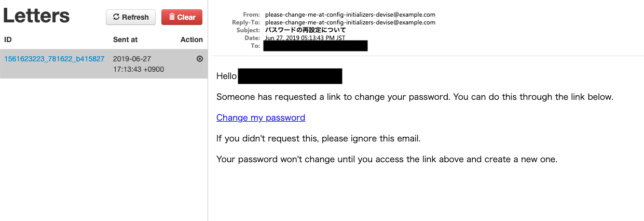This screenshot has width=644, height=221.
Task: Click the redacted name after Hello
Action: point(290,76)
